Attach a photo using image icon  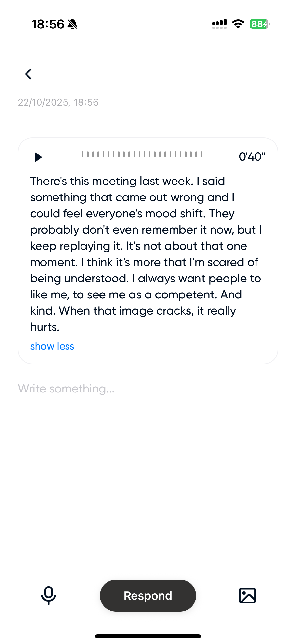pyautogui.click(x=247, y=596)
